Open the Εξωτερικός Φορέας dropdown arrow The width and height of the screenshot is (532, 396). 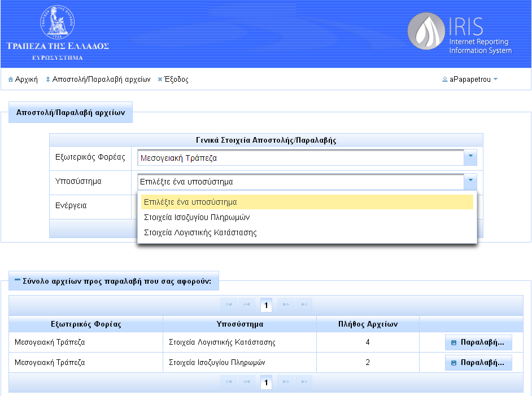point(470,157)
